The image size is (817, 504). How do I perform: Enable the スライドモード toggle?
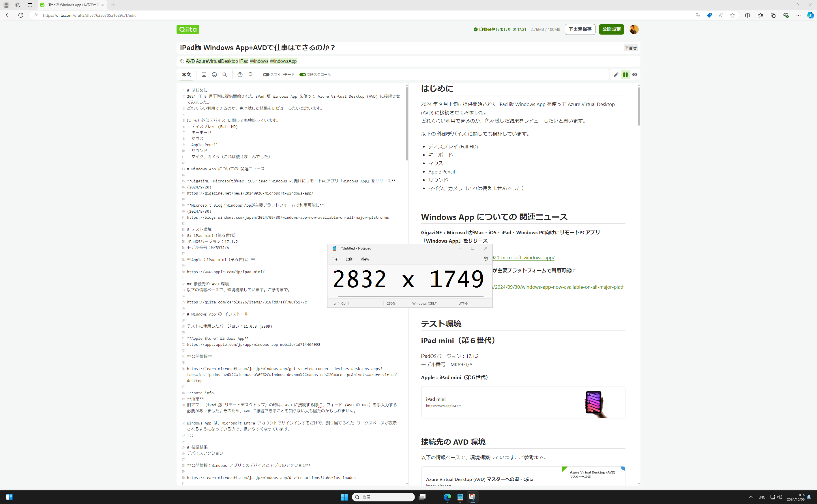tap(266, 74)
